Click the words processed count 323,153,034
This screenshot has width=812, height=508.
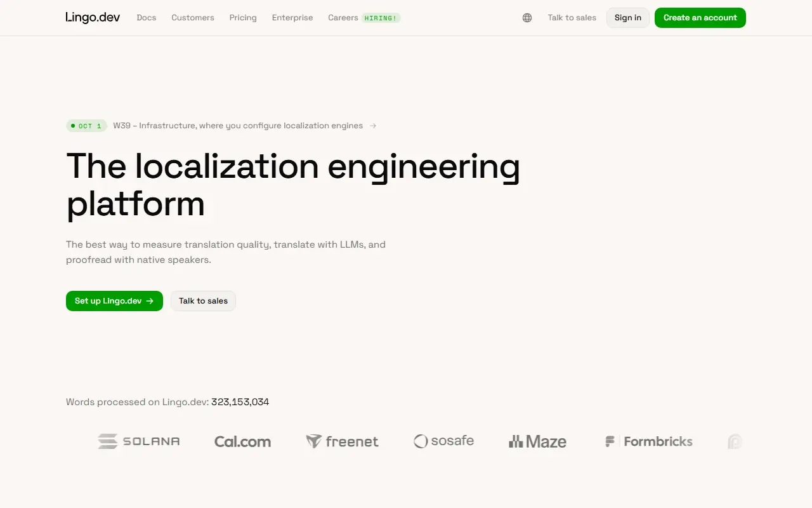pyautogui.click(x=240, y=402)
